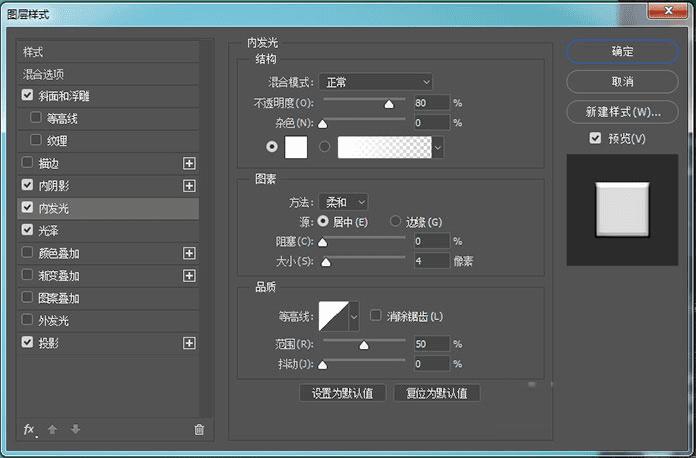Open the 等高线 contour picker dropdown arrow

pyautogui.click(x=354, y=316)
